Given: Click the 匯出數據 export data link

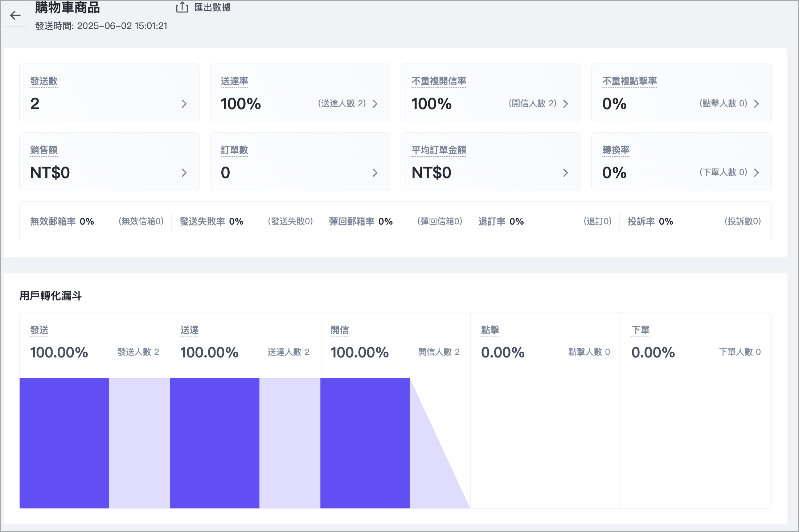Looking at the screenshot, I should pyautogui.click(x=212, y=7).
